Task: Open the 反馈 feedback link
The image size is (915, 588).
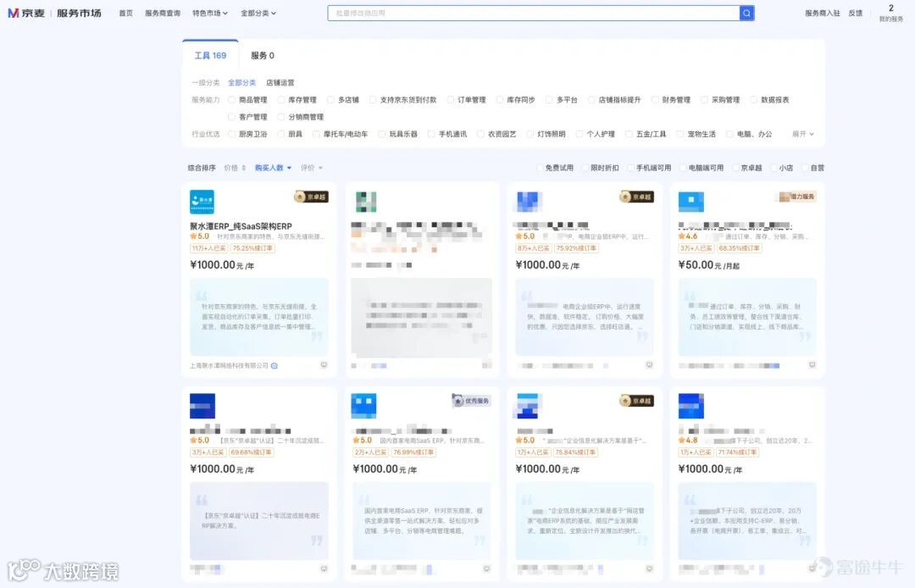Action: tap(856, 13)
